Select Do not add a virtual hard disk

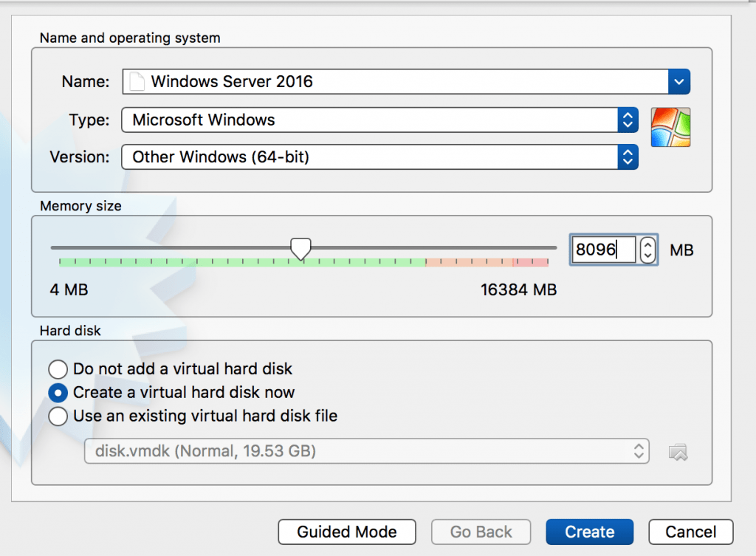coord(58,369)
